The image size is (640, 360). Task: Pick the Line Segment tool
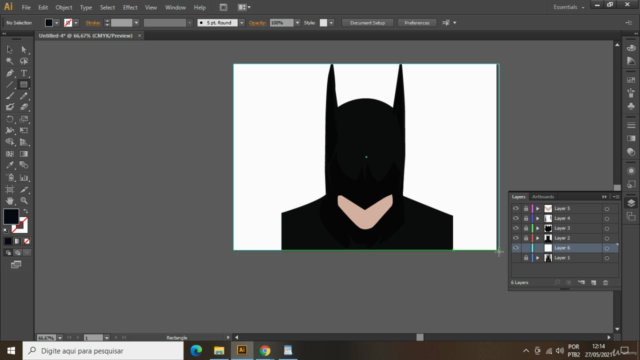[x=9, y=84]
